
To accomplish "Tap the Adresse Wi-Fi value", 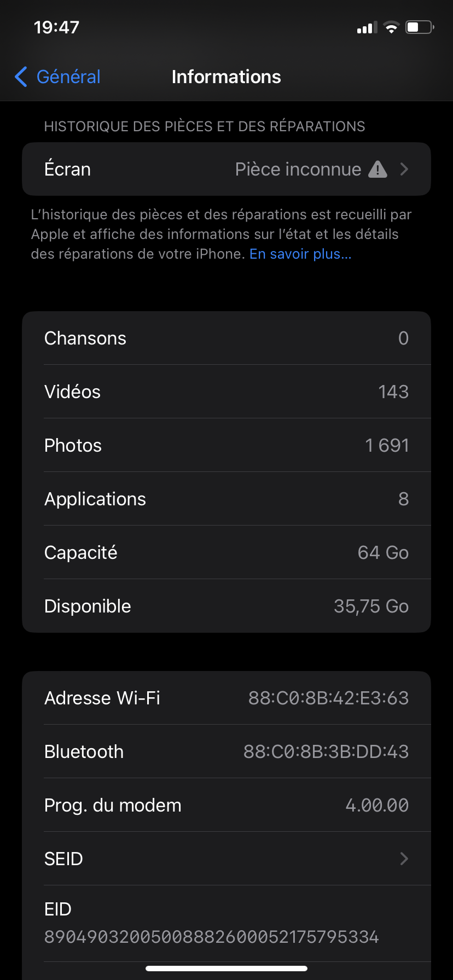I will pyautogui.click(x=328, y=698).
